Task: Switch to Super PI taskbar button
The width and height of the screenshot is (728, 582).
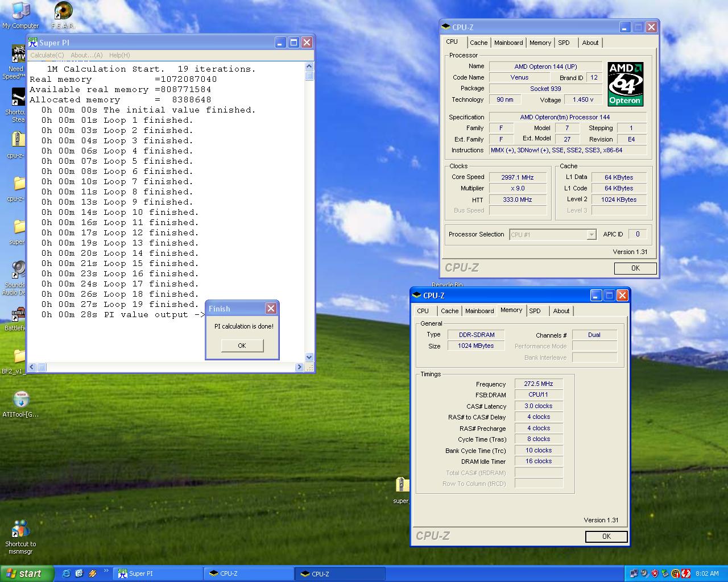Action: [x=158, y=573]
